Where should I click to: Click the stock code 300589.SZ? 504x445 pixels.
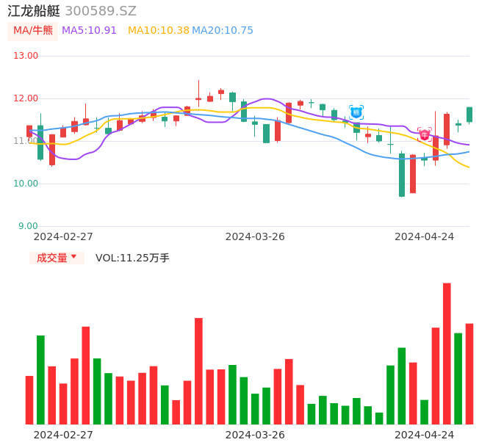tap(101, 11)
